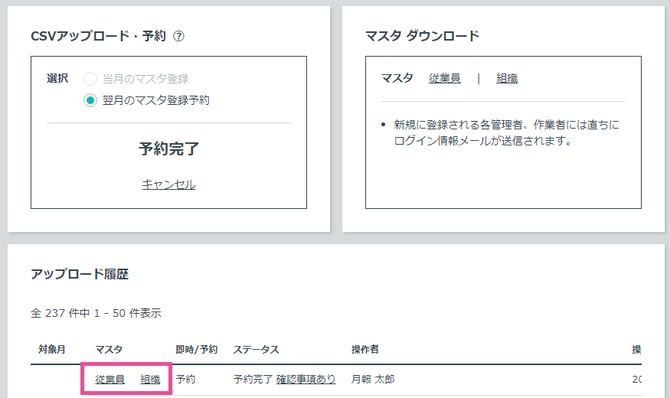Click the 操作者 column header
This screenshot has width=670, height=398.
[x=365, y=350]
